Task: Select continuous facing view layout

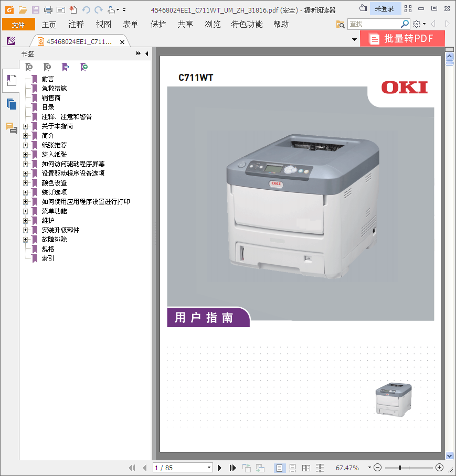Action: tap(320, 468)
